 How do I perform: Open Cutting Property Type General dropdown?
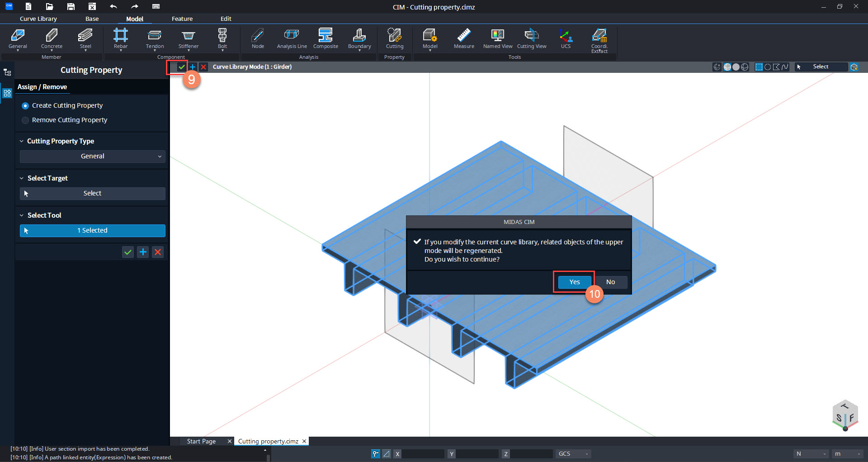tap(93, 156)
